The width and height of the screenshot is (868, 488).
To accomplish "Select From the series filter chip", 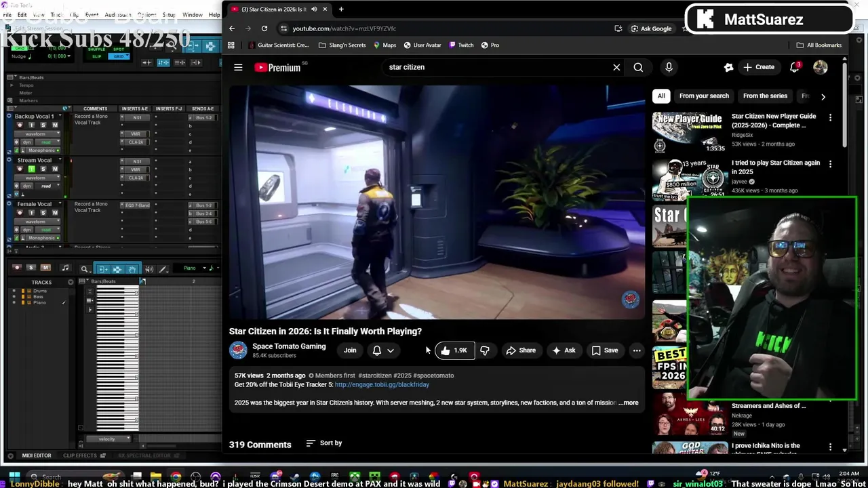I will [x=765, y=96].
